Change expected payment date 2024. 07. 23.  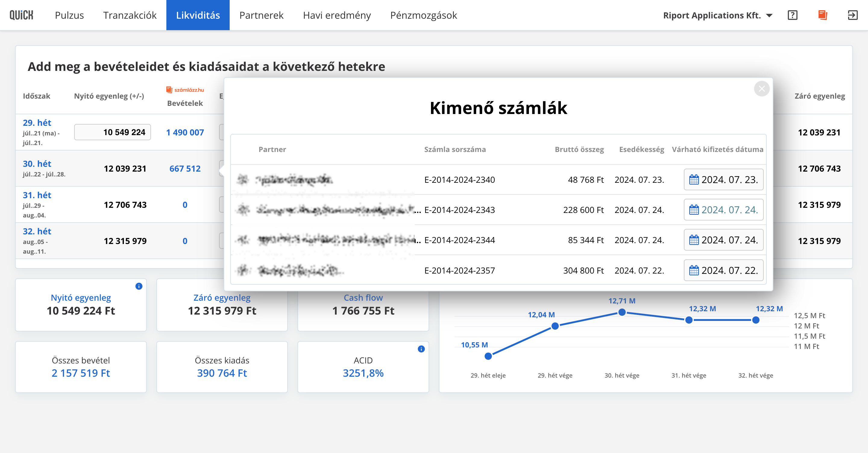pos(723,180)
